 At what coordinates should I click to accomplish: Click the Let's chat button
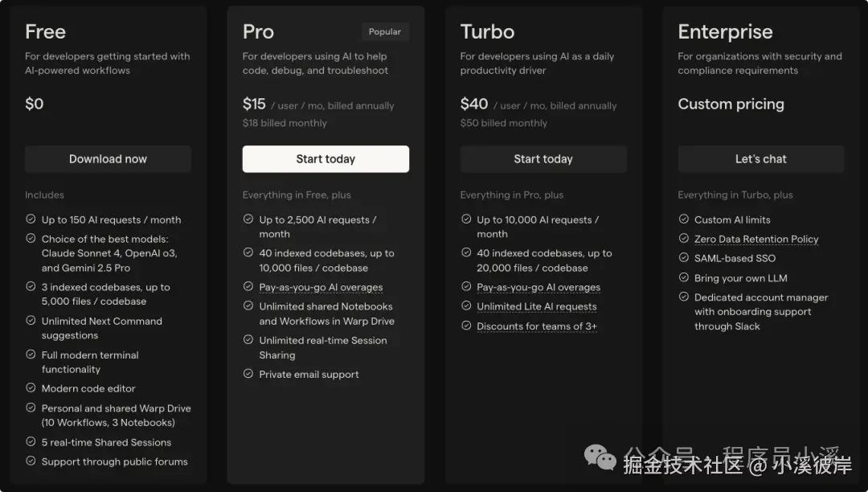(761, 159)
